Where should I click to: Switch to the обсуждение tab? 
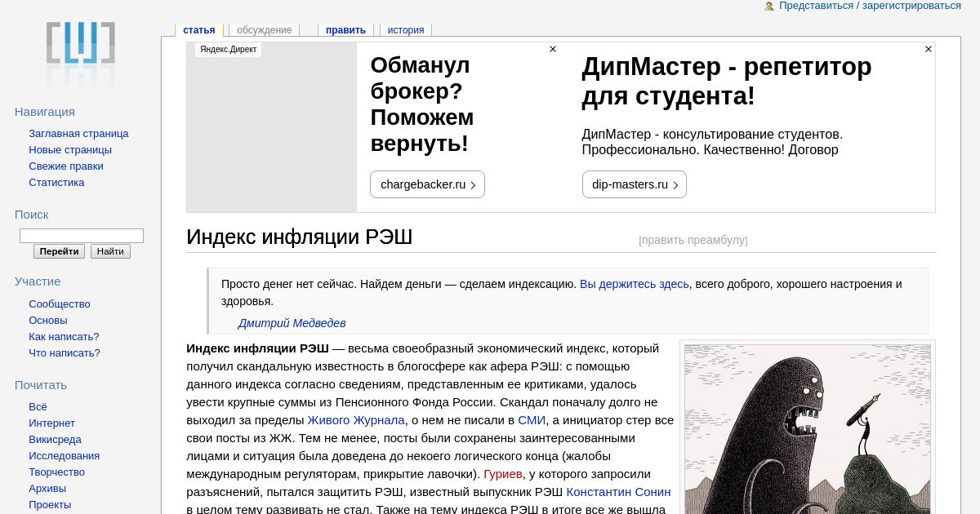coord(264,30)
